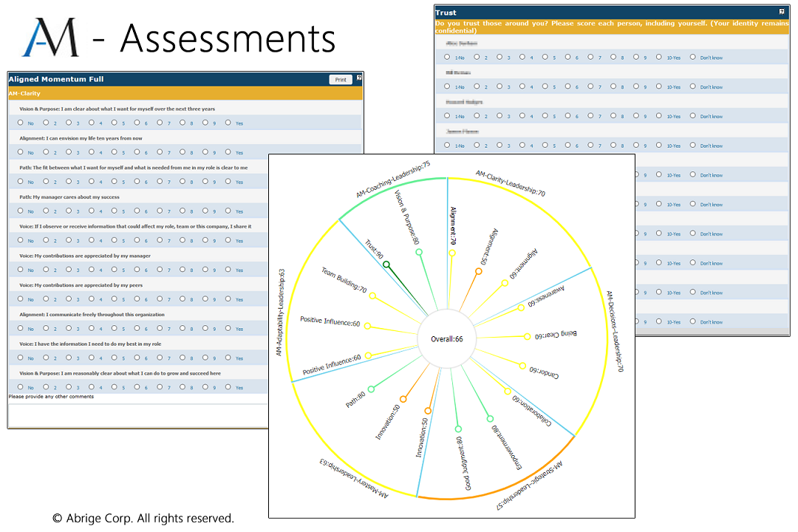The width and height of the screenshot is (798, 532).
Task: Rate 8 for "My manager cares about my success"
Action: click(183, 211)
